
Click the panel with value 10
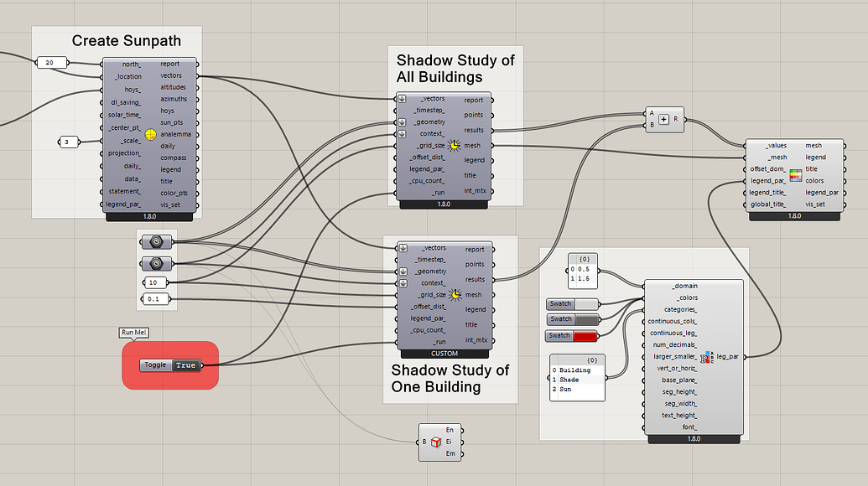pos(155,282)
